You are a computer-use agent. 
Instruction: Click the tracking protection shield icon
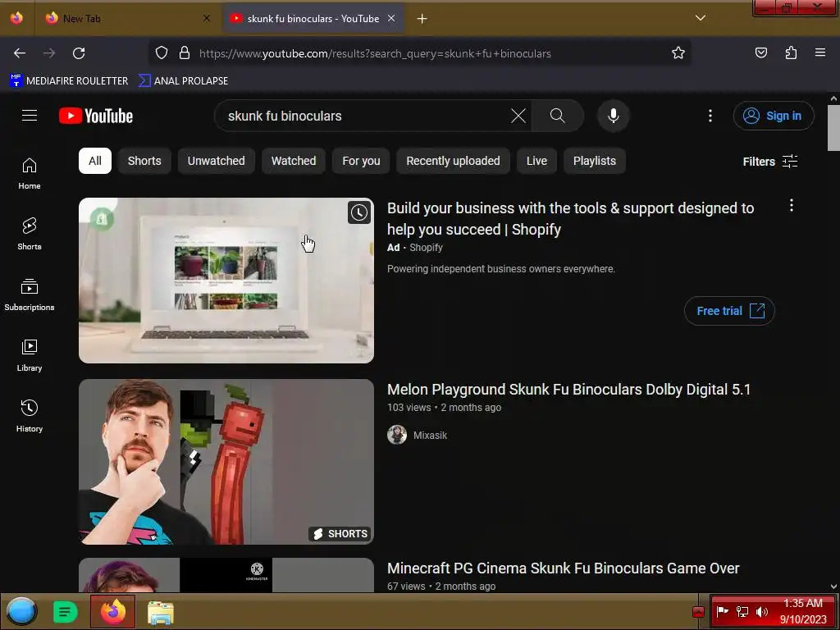click(162, 53)
